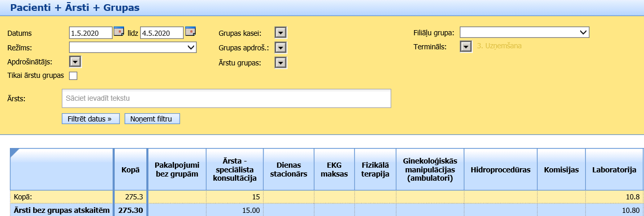The image size is (644, 216).
Task: Enable Tikai ārstu grupas checkbox
Action: (73, 76)
